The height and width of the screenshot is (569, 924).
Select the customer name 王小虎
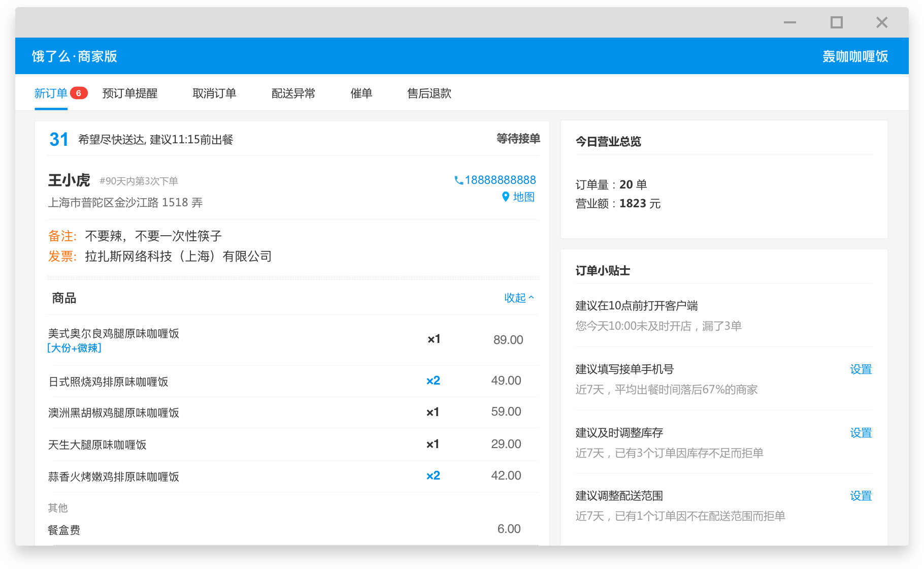(x=69, y=180)
